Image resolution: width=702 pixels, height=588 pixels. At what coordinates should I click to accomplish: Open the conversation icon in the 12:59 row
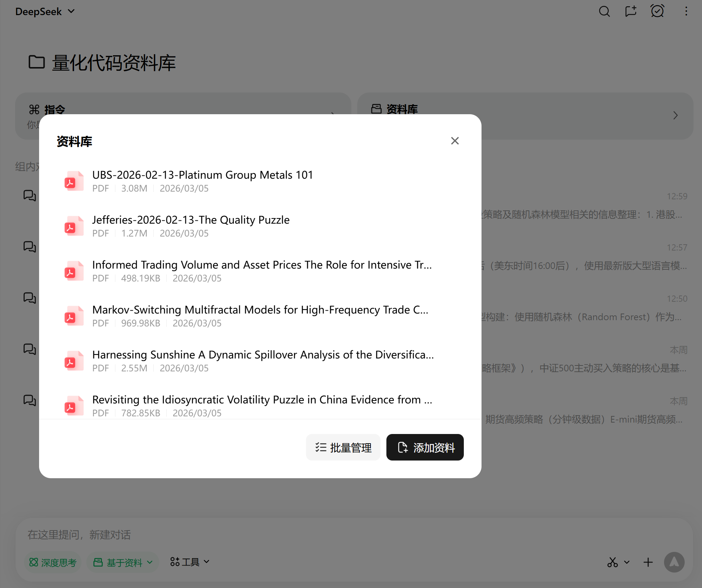pos(30,196)
